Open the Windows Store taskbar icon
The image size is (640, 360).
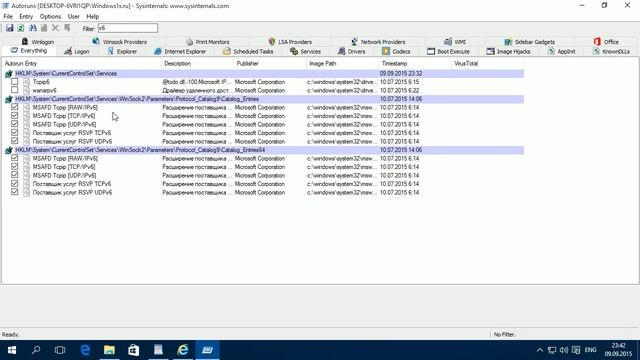tap(133, 350)
